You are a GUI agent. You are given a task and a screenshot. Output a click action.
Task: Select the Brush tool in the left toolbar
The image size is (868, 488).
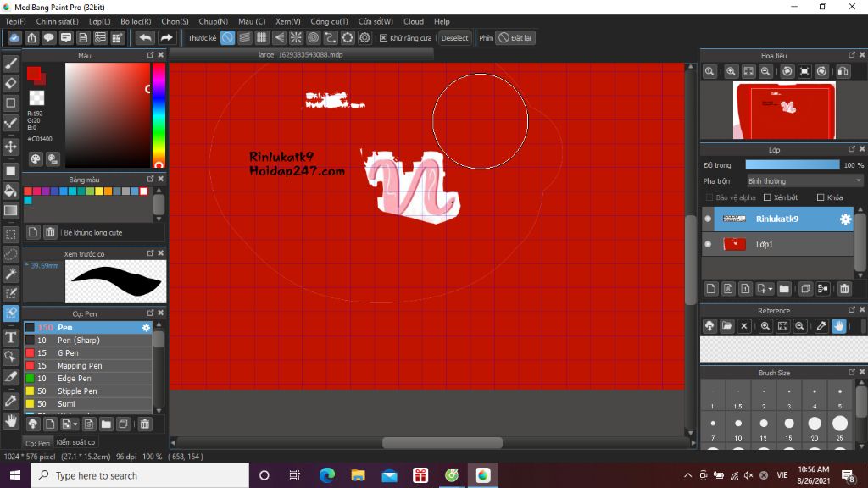(10, 64)
